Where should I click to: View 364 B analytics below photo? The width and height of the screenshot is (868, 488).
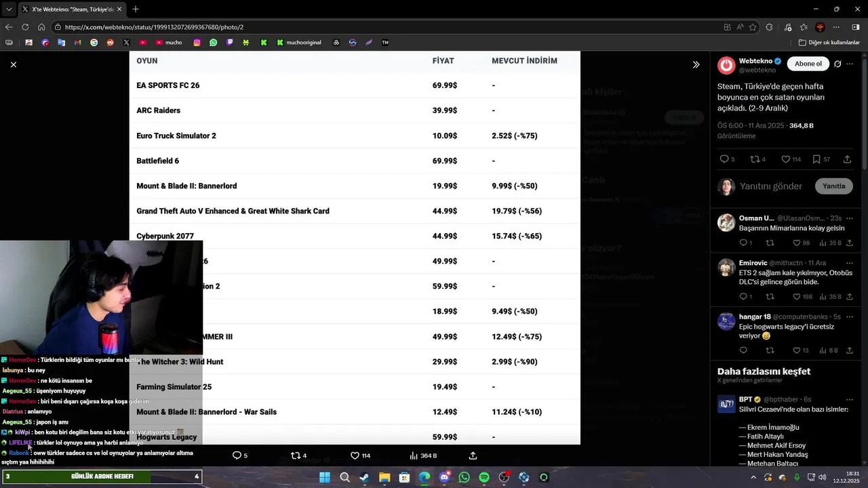(x=423, y=455)
